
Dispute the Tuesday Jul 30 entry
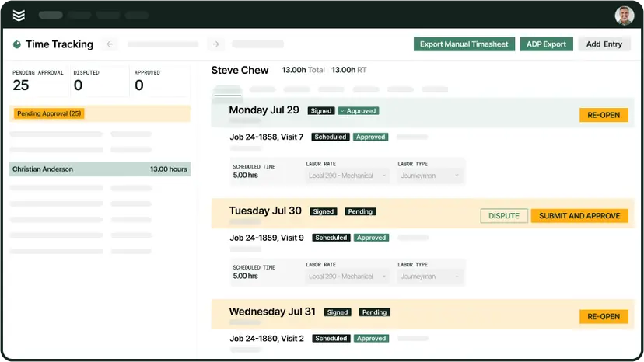(504, 216)
